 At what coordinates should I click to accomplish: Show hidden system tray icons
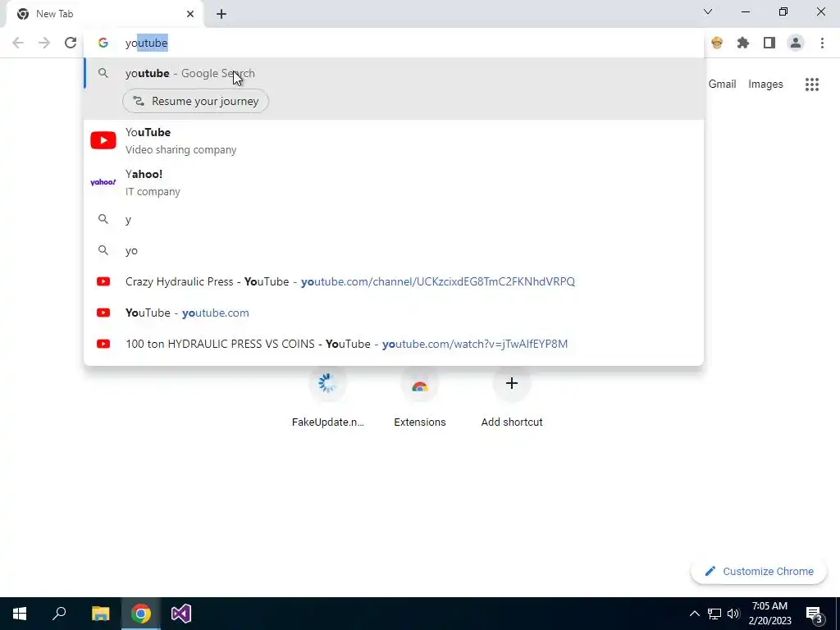(694, 614)
